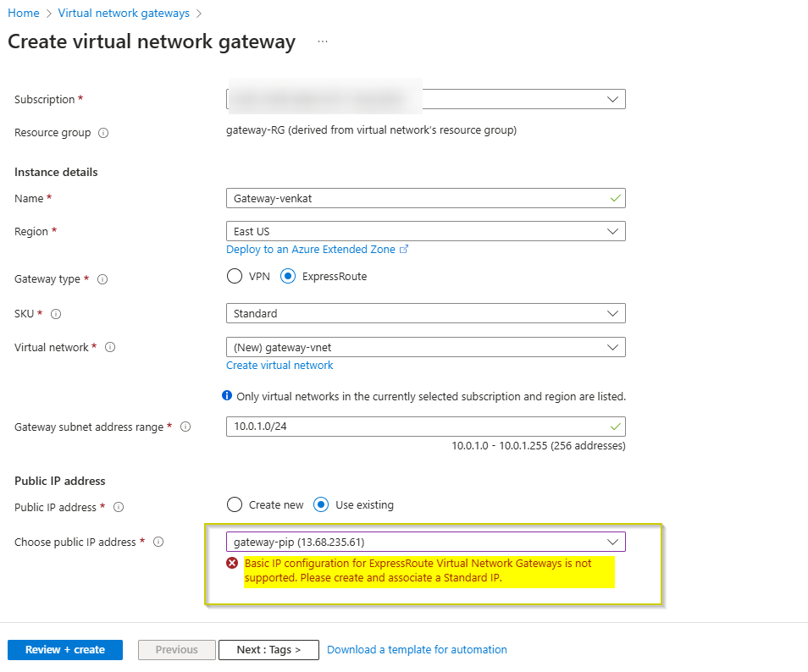The width and height of the screenshot is (808, 672).
Task: Open the Resource group info tooltip icon
Action: click(x=103, y=132)
